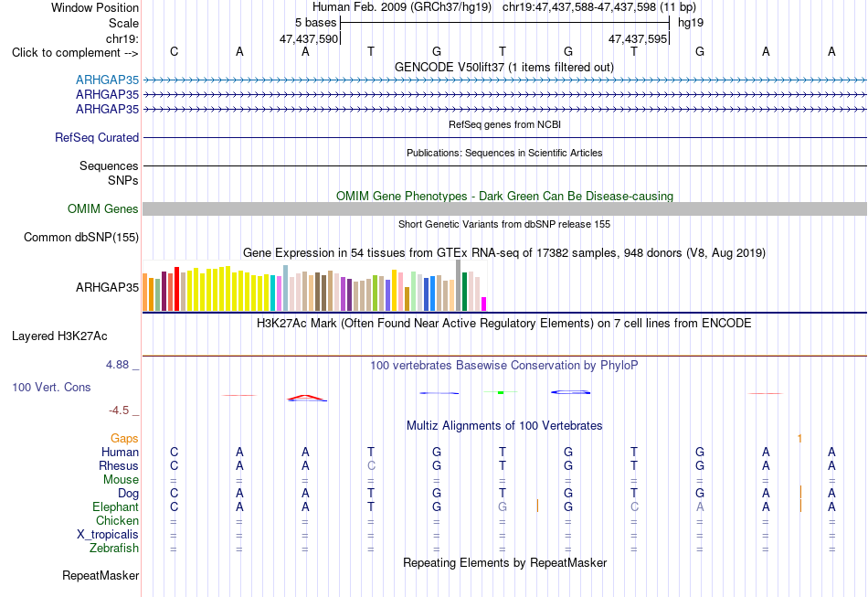Image resolution: width=868 pixels, height=597 pixels.
Task: Click base C in the complement sequence row
Action: pyautogui.click(x=174, y=51)
